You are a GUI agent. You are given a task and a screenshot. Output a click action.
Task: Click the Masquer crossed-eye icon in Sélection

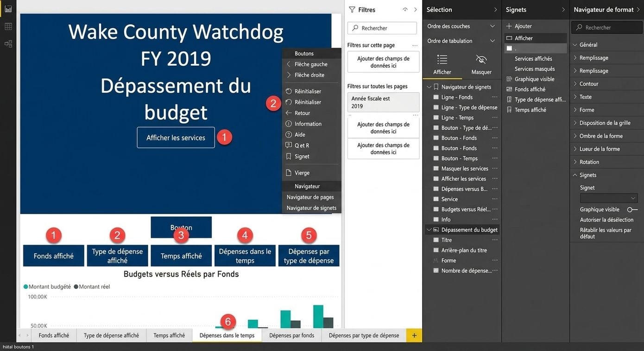481,59
